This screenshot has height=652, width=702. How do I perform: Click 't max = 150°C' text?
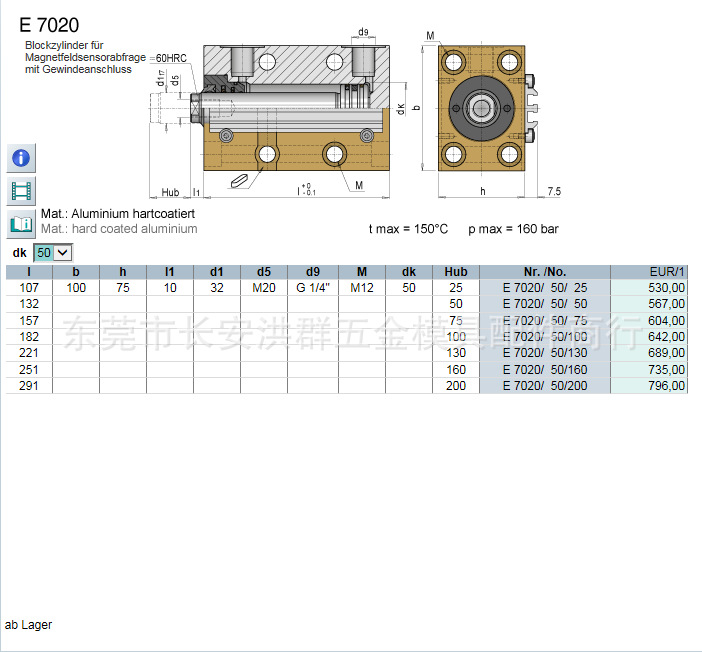coord(408,229)
